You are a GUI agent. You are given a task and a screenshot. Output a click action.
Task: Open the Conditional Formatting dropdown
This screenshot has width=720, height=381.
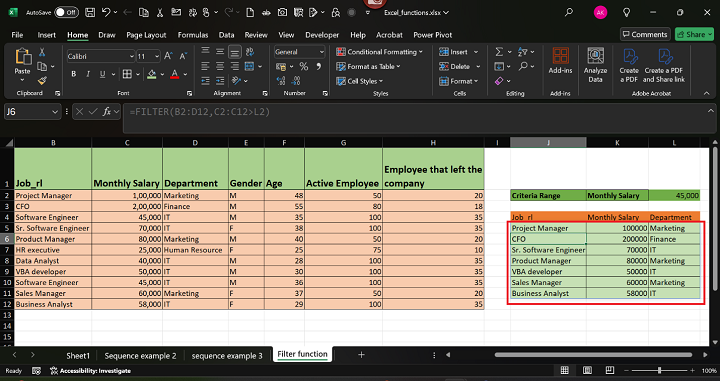[x=379, y=52]
